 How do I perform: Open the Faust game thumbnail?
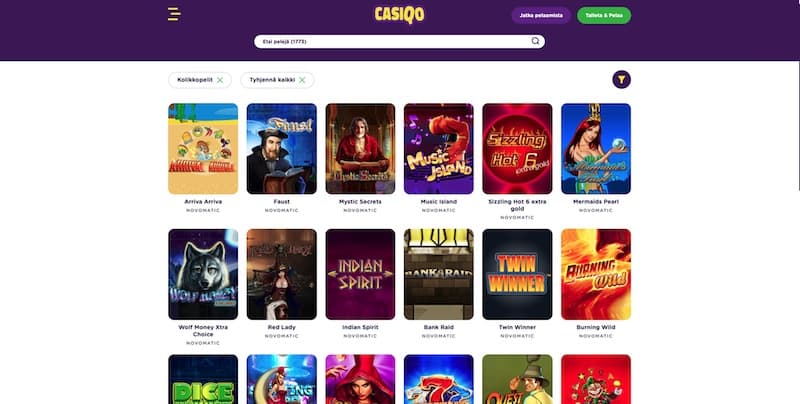(x=282, y=149)
